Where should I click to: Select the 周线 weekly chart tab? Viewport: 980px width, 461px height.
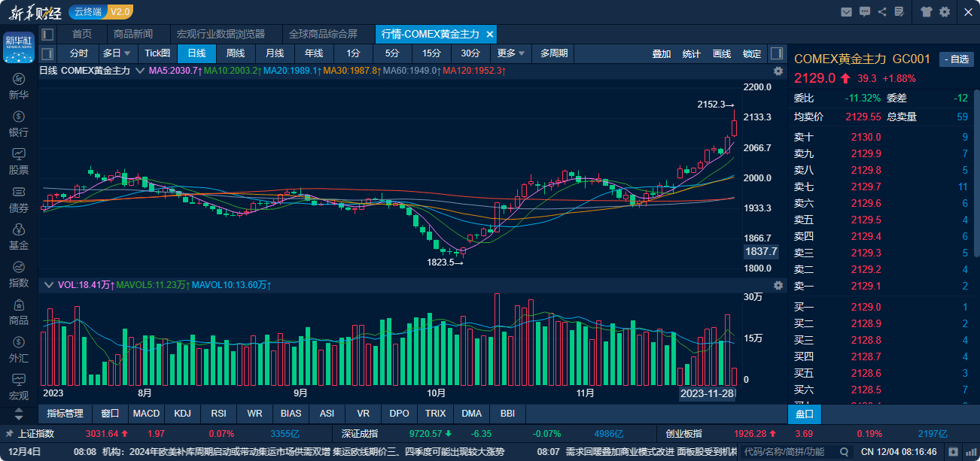point(236,53)
